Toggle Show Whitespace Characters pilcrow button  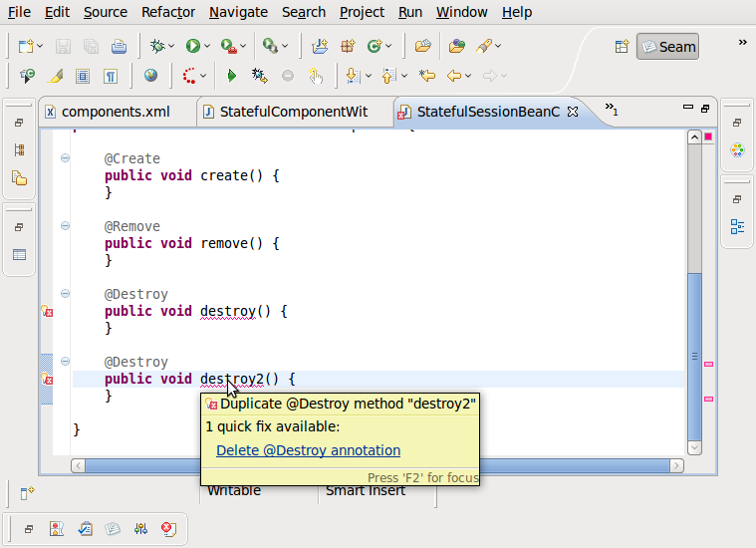point(111,76)
